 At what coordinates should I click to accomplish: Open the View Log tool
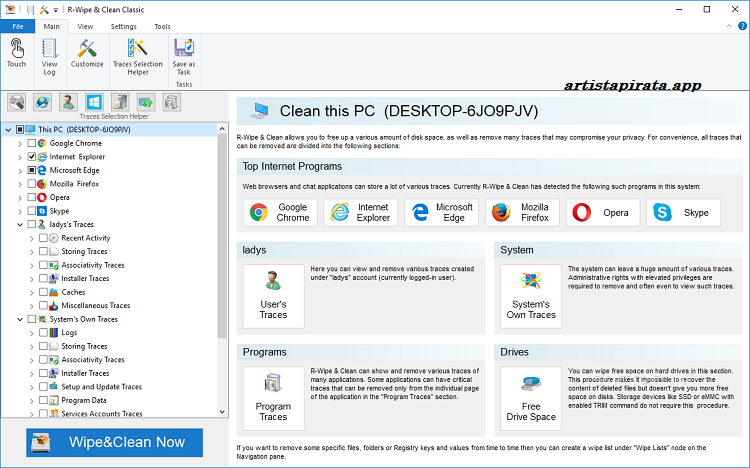pos(50,55)
